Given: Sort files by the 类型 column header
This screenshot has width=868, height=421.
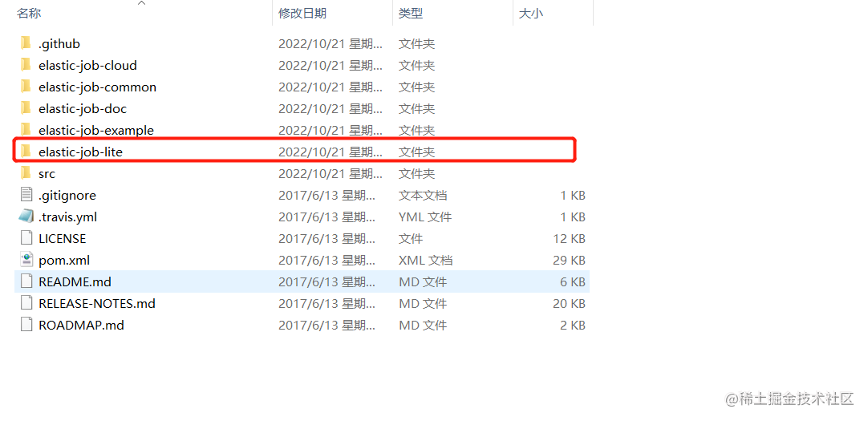Looking at the screenshot, I should (411, 14).
